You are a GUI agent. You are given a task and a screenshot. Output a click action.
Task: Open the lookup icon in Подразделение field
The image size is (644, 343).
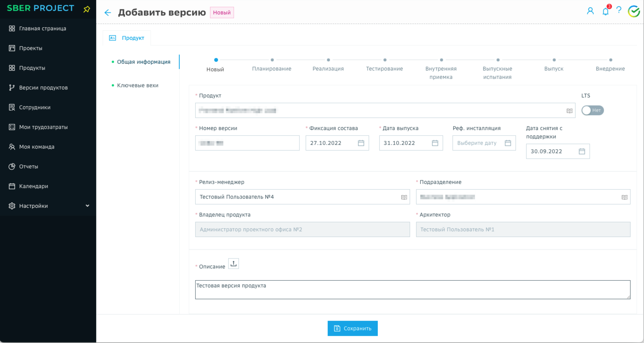(624, 197)
